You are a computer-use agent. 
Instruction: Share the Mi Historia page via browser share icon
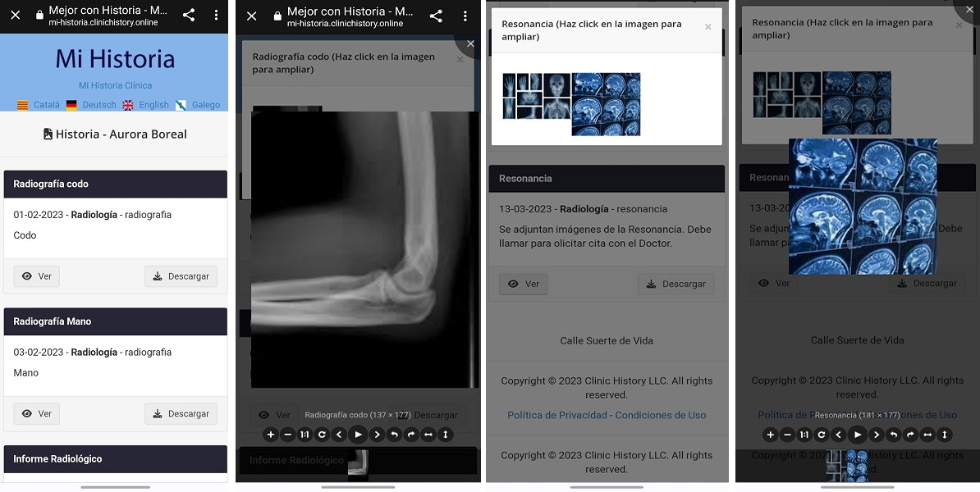(188, 15)
